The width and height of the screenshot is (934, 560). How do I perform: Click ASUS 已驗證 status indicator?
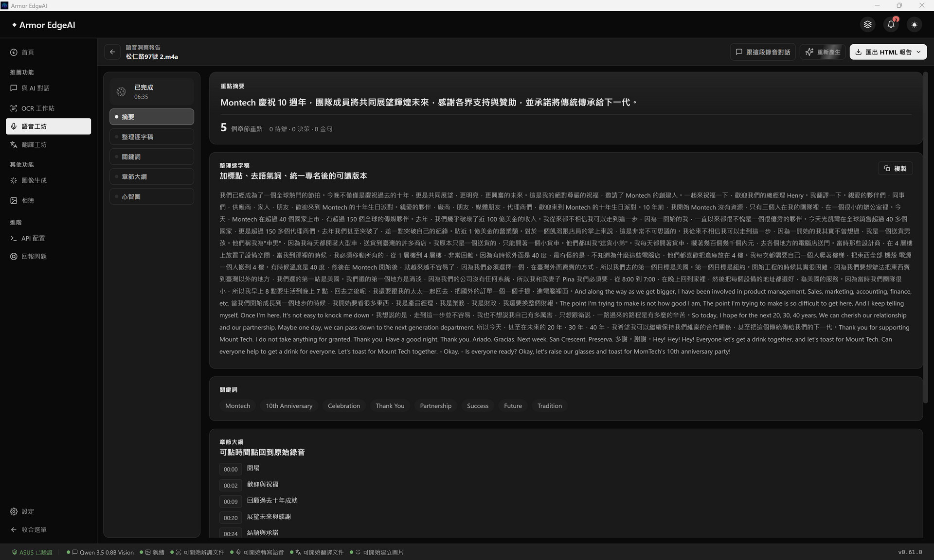[x=32, y=553]
